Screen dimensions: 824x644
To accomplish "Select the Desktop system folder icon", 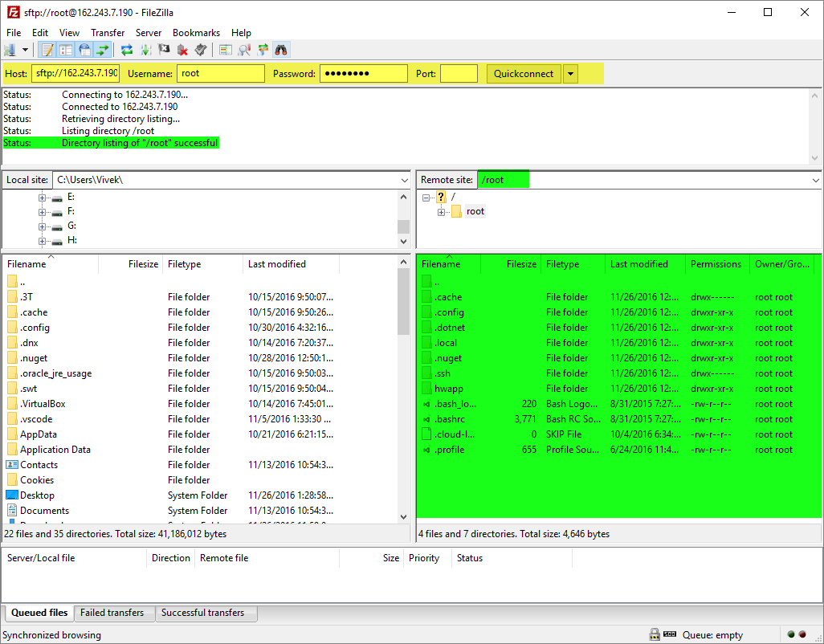I will (x=11, y=495).
